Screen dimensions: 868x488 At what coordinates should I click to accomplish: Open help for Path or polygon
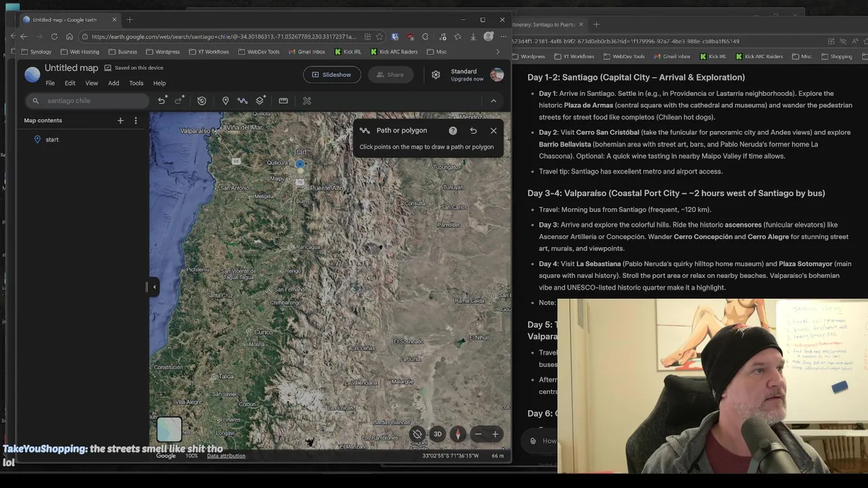click(453, 131)
